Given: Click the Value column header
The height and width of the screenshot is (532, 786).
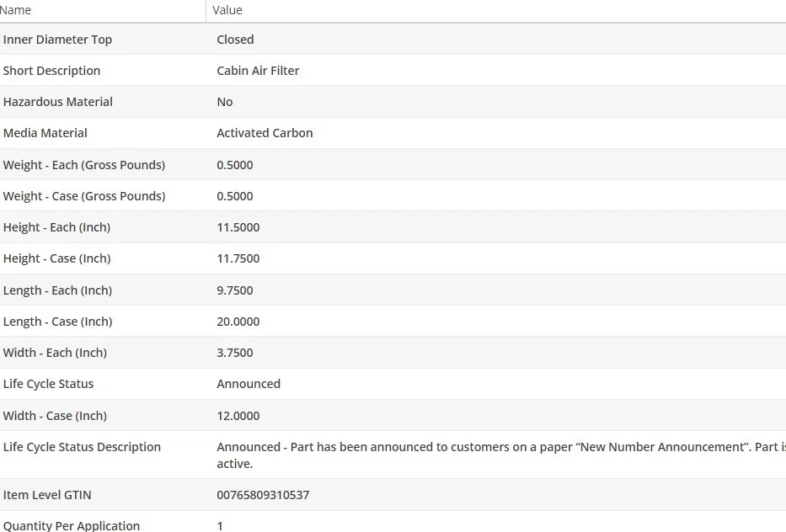Looking at the screenshot, I should point(227,10).
